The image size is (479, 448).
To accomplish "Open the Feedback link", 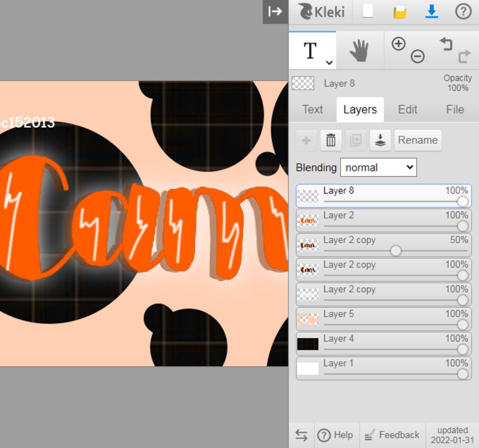I will [x=392, y=435].
